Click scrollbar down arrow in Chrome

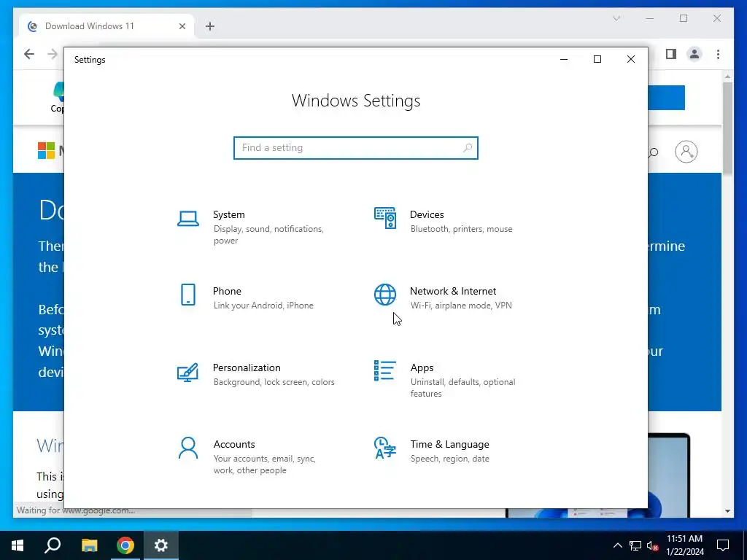coord(727,511)
